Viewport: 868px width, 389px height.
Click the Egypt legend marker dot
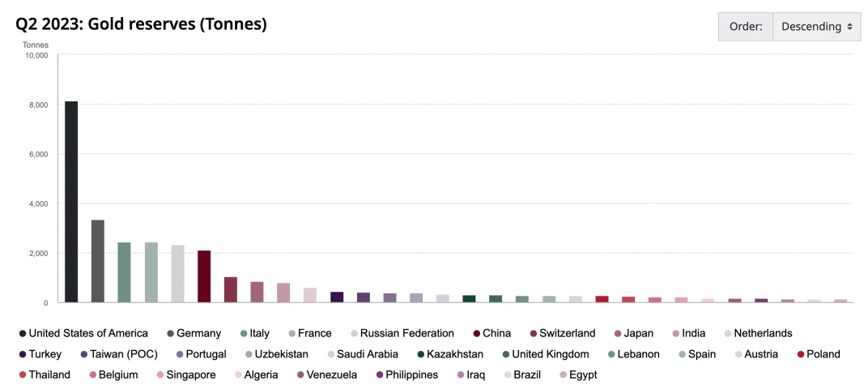563,375
